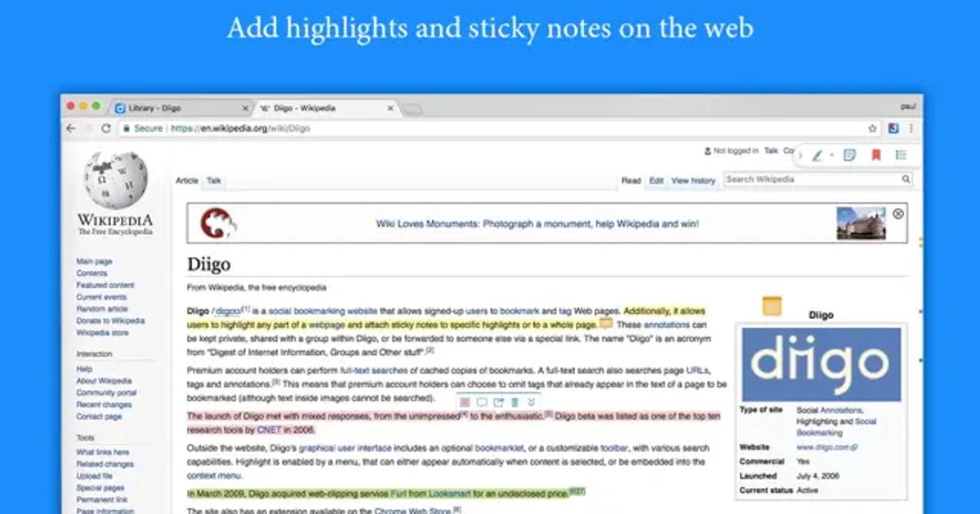Close the Diigo - Wikipedia tab
The width and height of the screenshot is (980, 514).
(390, 108)
